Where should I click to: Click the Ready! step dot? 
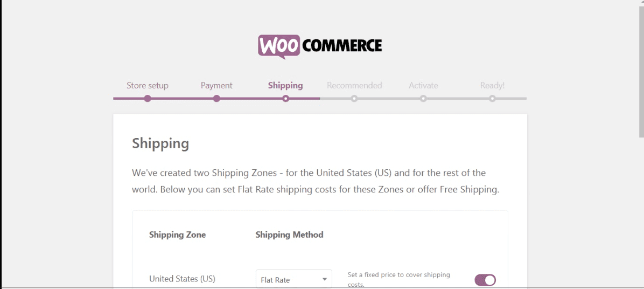[x=493, y=99]
